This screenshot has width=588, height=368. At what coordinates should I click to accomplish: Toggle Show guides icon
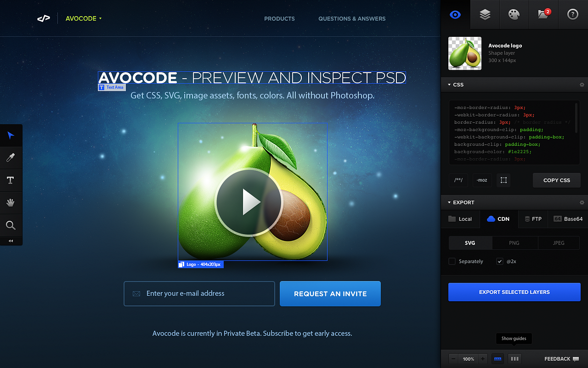point(514,359)
